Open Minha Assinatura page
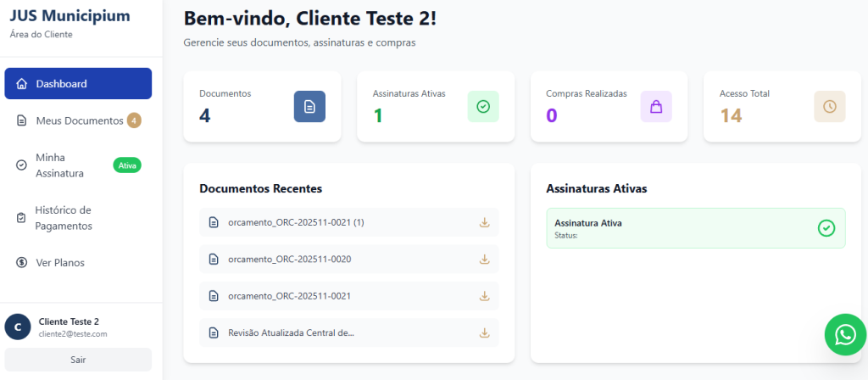The image size is (868, 380). 59,165
